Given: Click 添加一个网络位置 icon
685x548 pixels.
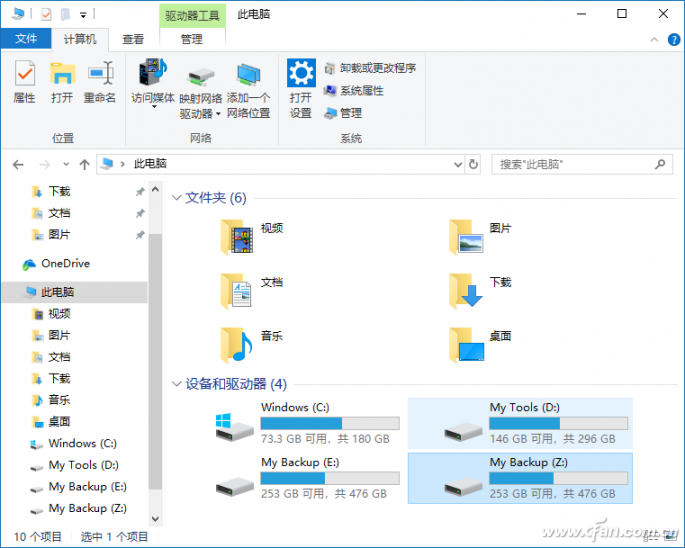Looking at the screenshot, I should [248, 74].
